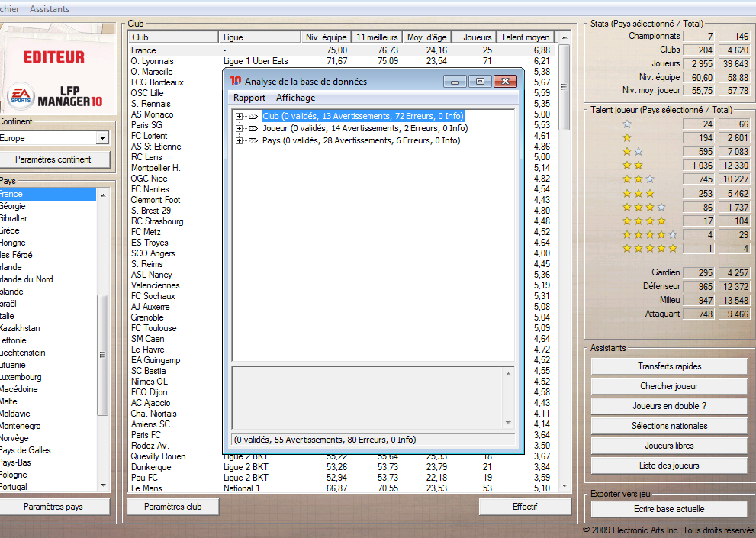Click details pane scrollbar down arrow in dialog
Screen dimensions: 756x538
tap(508, 424)
